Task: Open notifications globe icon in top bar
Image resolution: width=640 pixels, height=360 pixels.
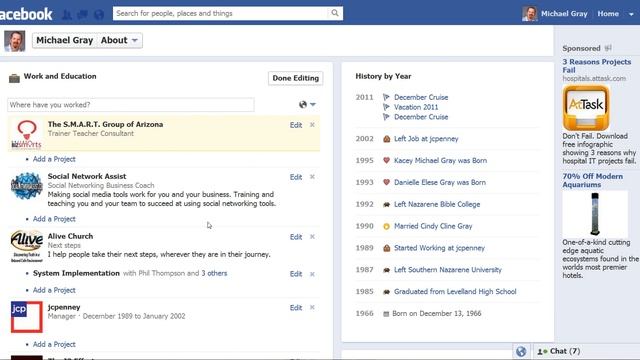Action: pos(99,15)
